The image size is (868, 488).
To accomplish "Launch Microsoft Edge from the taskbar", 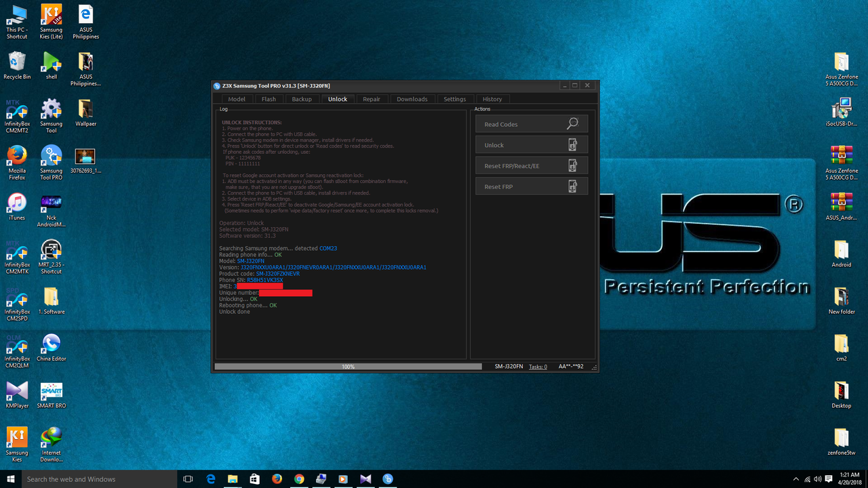I will 211,479.
